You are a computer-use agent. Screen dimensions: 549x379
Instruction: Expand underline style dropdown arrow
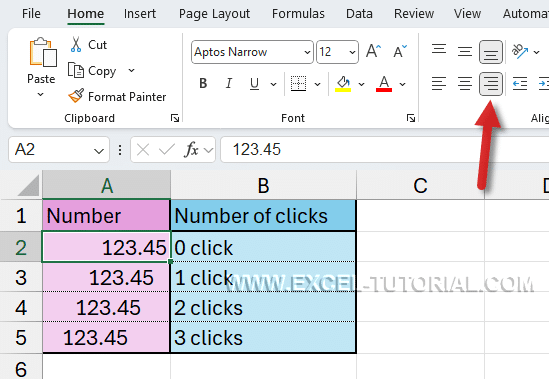(x=273, y=84)
